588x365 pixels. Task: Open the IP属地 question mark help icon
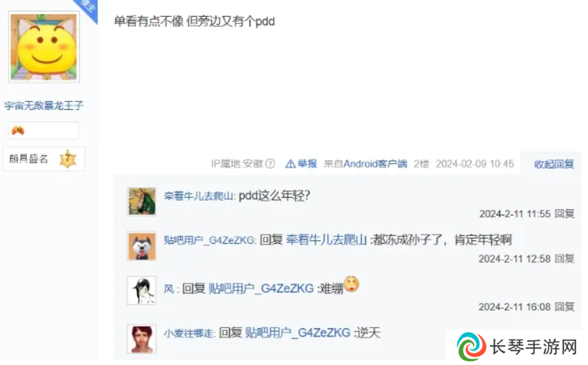point(270,164)
